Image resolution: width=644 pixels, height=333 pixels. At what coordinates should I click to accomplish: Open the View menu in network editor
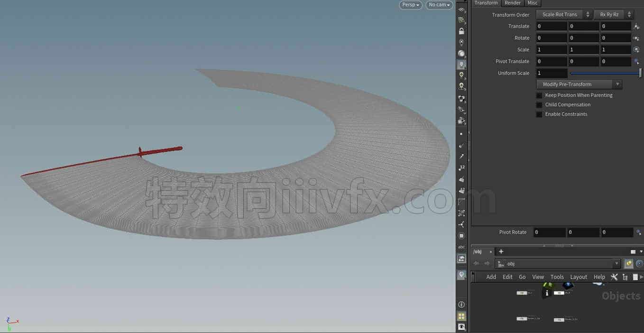(x=538, y=277)
